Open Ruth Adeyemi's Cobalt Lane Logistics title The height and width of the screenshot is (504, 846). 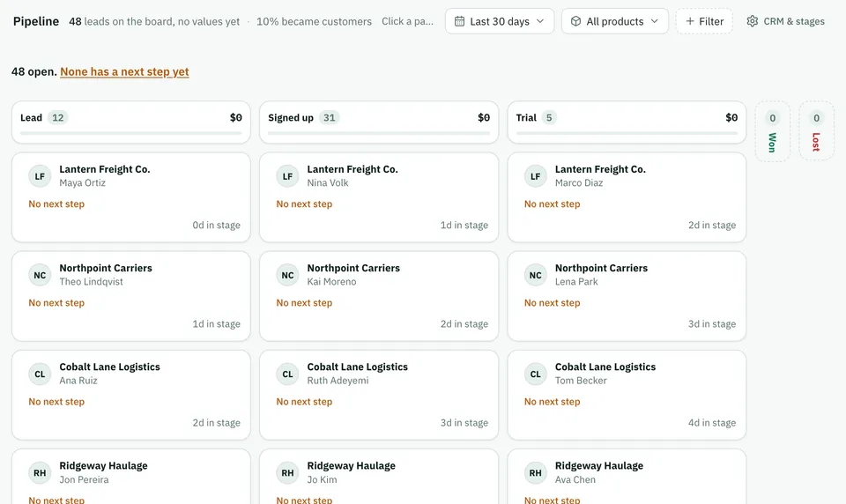click(357, 367)
